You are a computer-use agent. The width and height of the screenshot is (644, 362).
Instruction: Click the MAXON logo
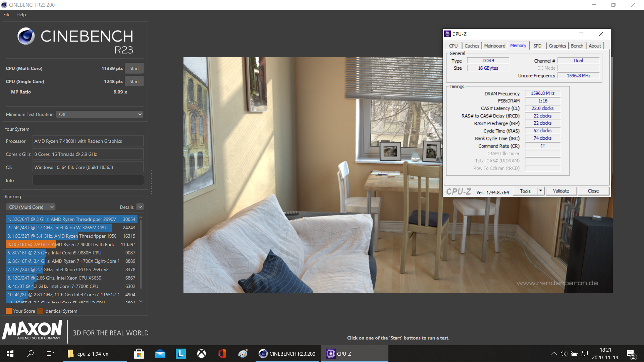pos(32,330)
